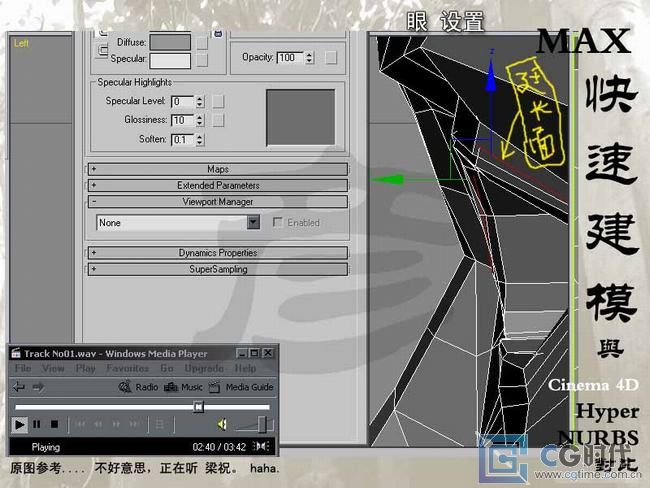The height and width of the screenshot is (488, 650).
Task: Click the specular highlight graph preview
Action: (301, 117)
